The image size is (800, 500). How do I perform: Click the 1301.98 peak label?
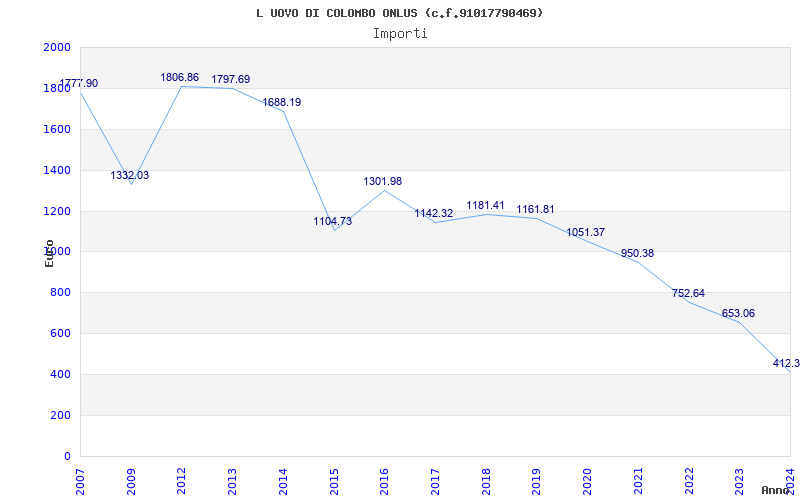tap(383, 181)
